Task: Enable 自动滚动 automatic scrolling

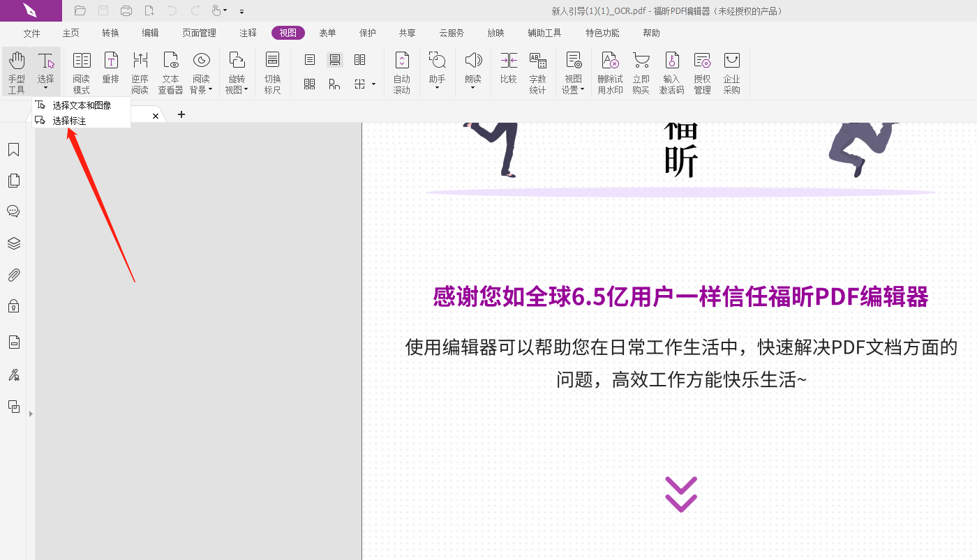Action: [402, 70]
